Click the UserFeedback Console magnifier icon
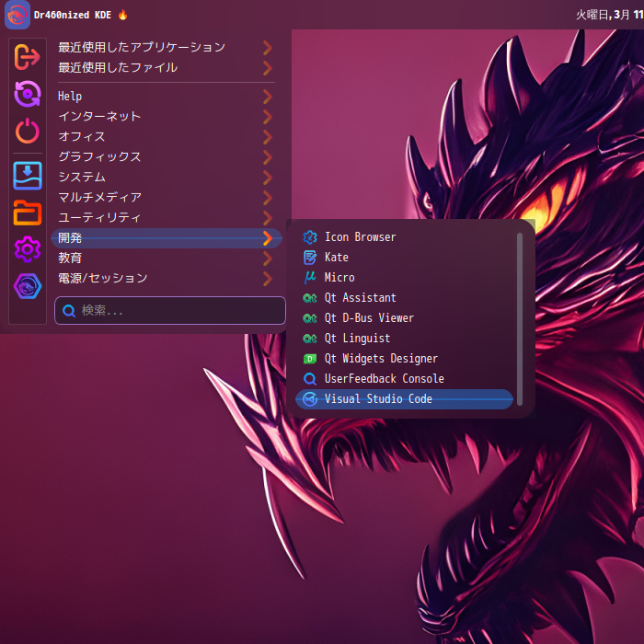Image resolution: width=644 pixels, height=644 pixels. tap(310, 379)
